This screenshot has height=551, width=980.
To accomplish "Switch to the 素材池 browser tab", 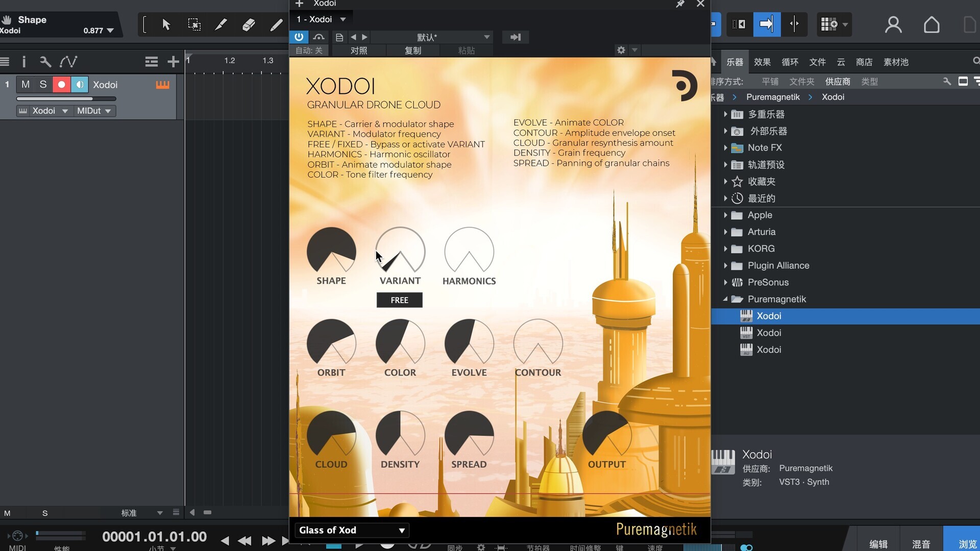I will click(x=896, y=62).
